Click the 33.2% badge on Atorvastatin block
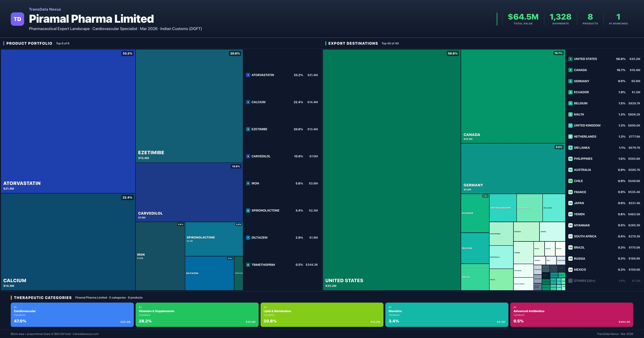The height and width of the screenshot is (338, 644). coord(127,54)
